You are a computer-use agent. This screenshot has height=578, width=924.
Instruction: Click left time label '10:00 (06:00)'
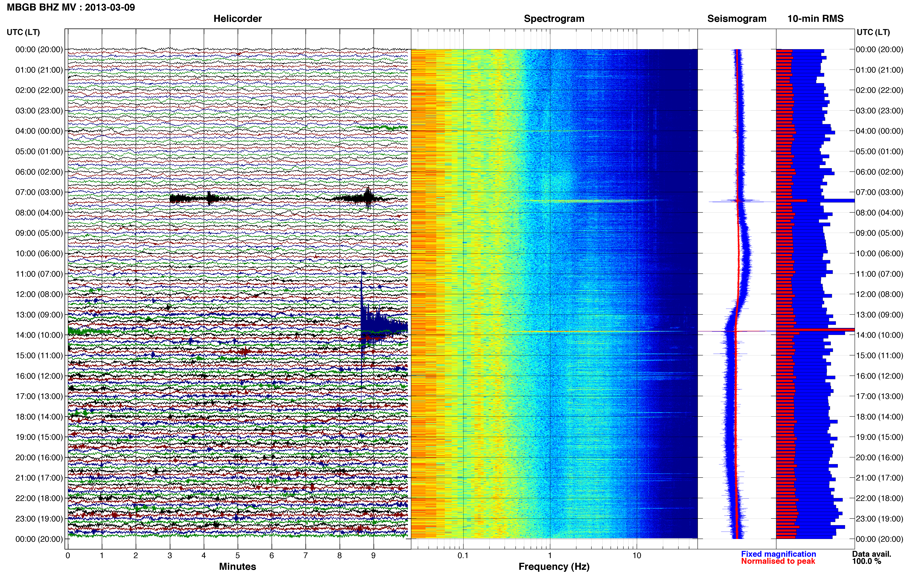point(39,253)
